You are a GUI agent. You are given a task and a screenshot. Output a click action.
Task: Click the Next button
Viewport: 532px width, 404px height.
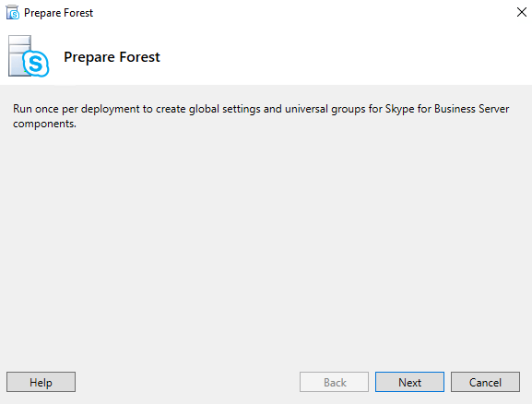[409, 382]
